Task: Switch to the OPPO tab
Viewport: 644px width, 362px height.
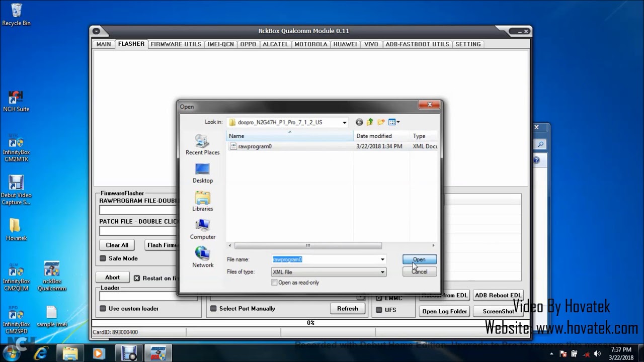Action: [x=248, y=44]
